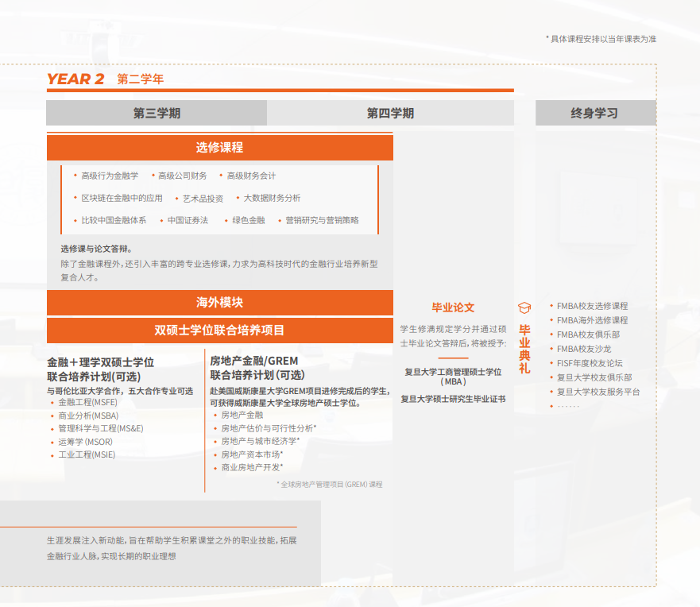This screenshot has width=700, height=607.
Task: Click the 全球房地产管理项目 (GREM) 课程 footnote
Action: (330, 485)
